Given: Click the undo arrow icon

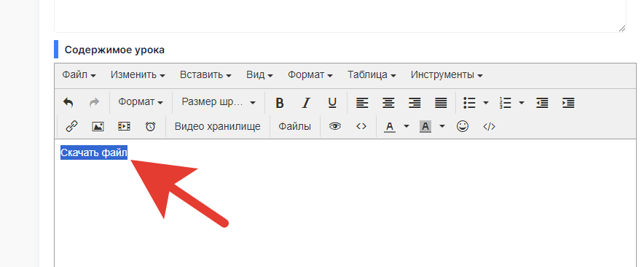Looking at the screenshot, I should (68, 102).
